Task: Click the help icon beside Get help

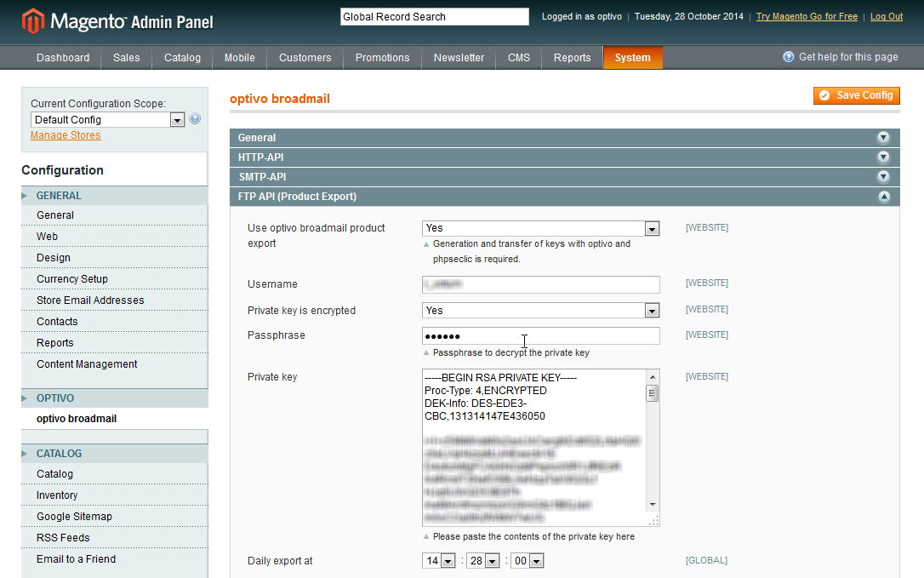Action: click(x=789, y=57)
